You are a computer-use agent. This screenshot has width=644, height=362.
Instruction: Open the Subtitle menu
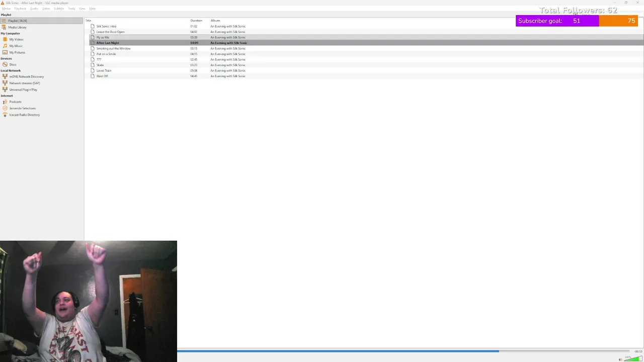(x=59, y=9)
